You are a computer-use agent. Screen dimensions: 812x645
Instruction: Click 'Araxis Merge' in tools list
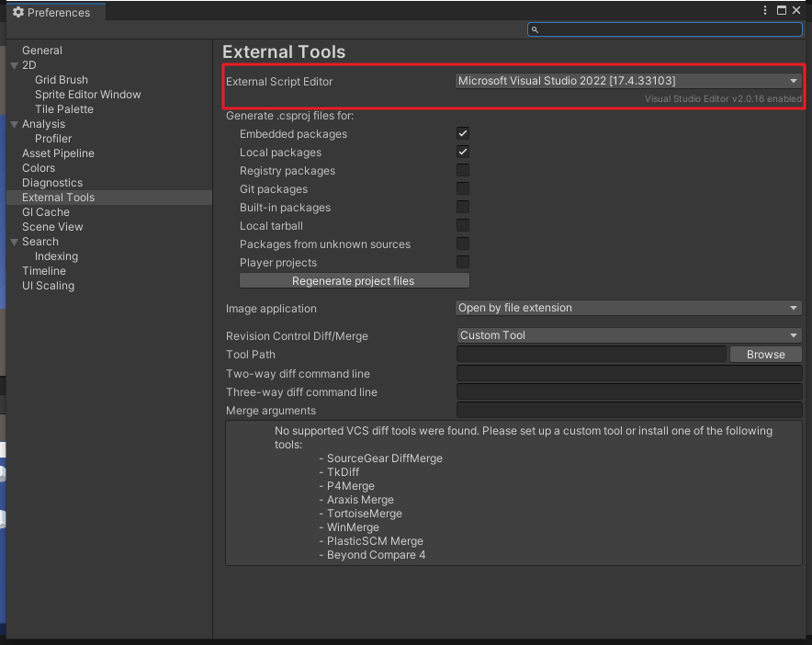coord(360,500)
